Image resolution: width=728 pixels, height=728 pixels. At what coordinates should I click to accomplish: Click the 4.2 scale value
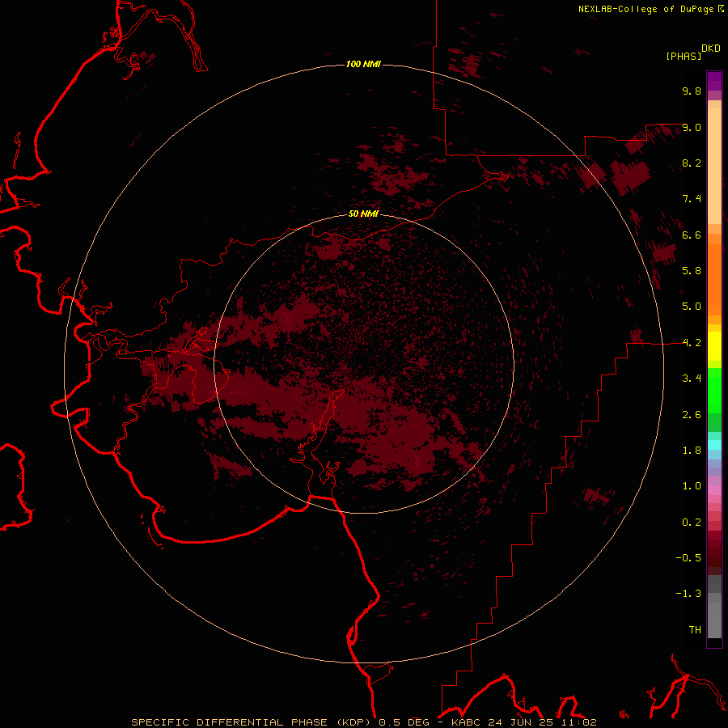[x=692, y=343]
